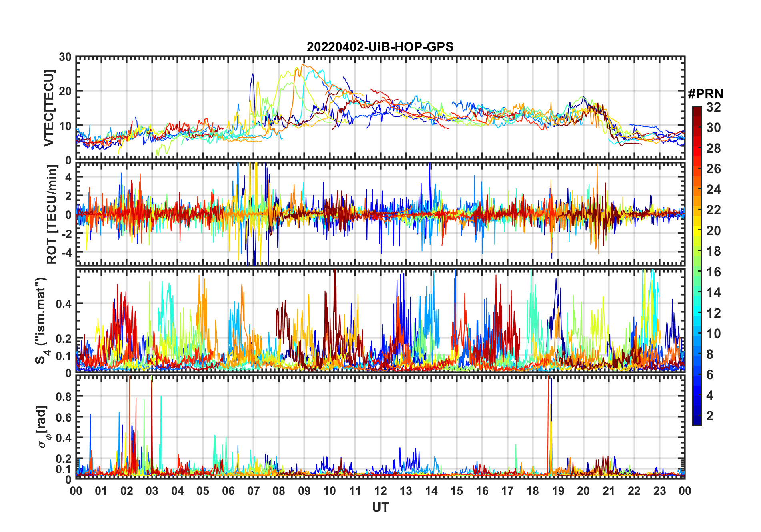The height and width of the screenshot is (532, 761).
Task: Click the 30 tick label on the VTEC axis
Action: (x=65, y=57)
